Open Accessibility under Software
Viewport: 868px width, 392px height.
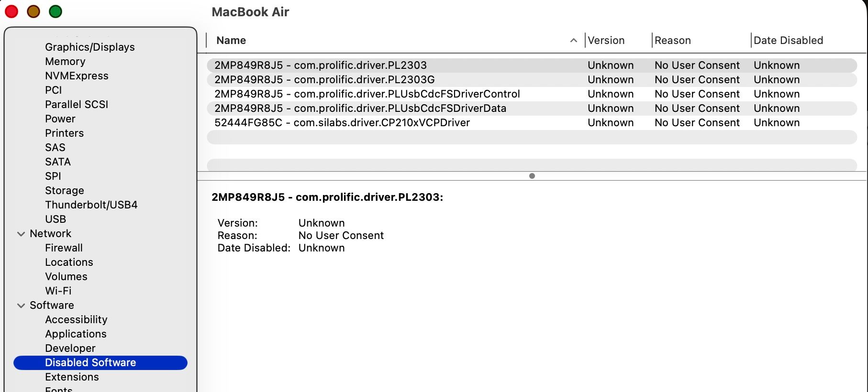coord(76,319)
